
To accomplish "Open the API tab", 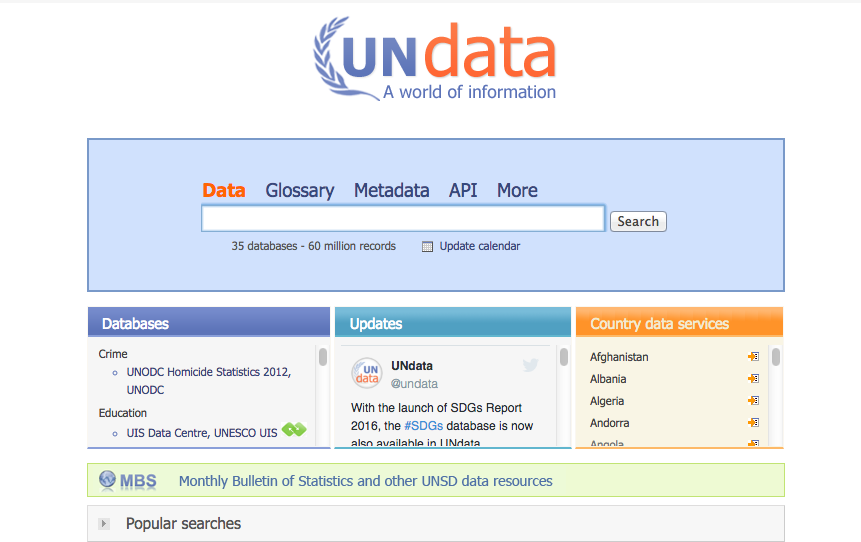I will 463,190.
